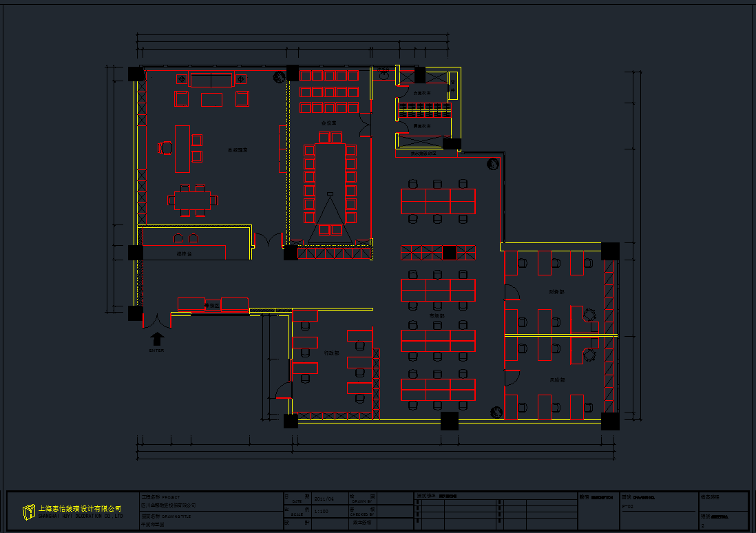This screenshot has height=533, width=756.
Task: Click the black ENTER arrow at the entrance
Action: (x=157, y=338)
